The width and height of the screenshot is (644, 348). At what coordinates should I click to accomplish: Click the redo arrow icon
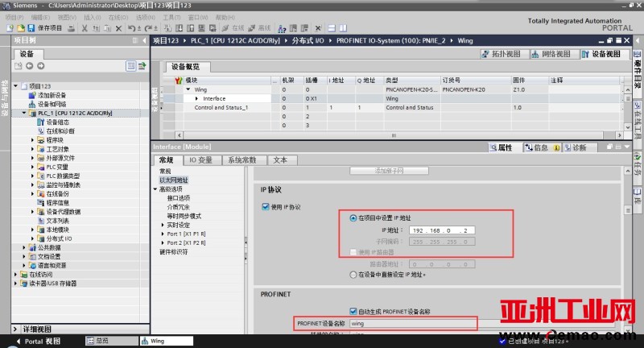pos(148,28)
